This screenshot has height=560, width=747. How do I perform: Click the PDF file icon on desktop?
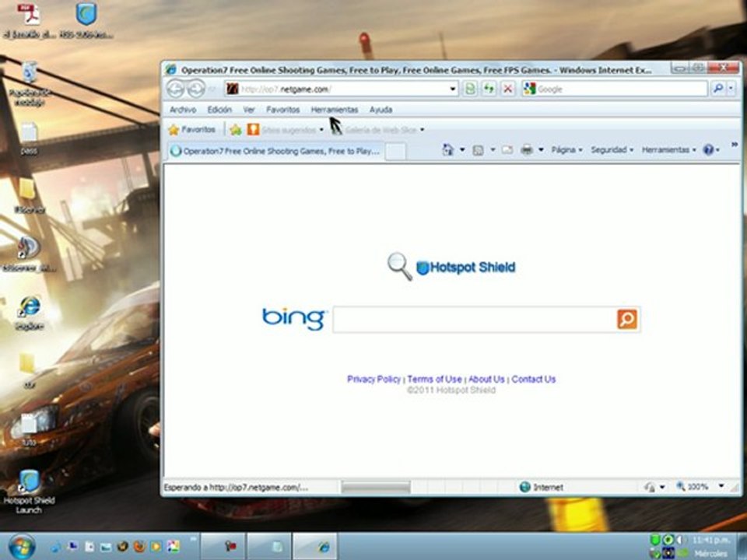pyautogui.click(x=29, y=14)
